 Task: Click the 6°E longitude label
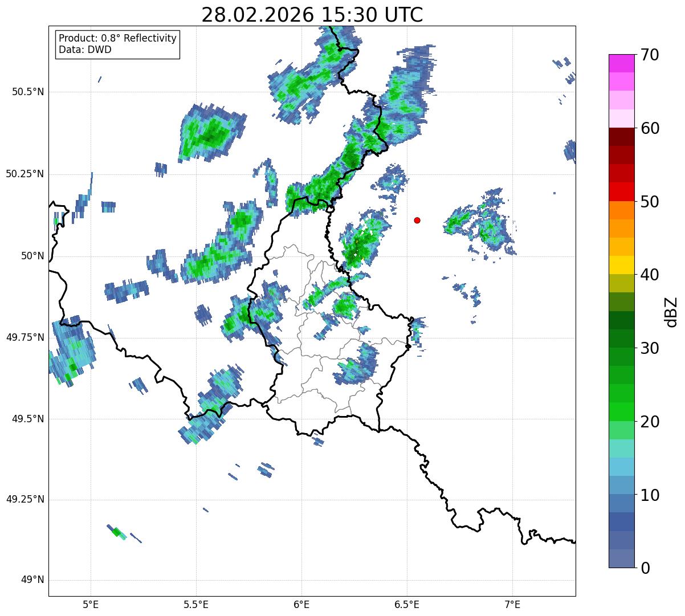[301, 604]
